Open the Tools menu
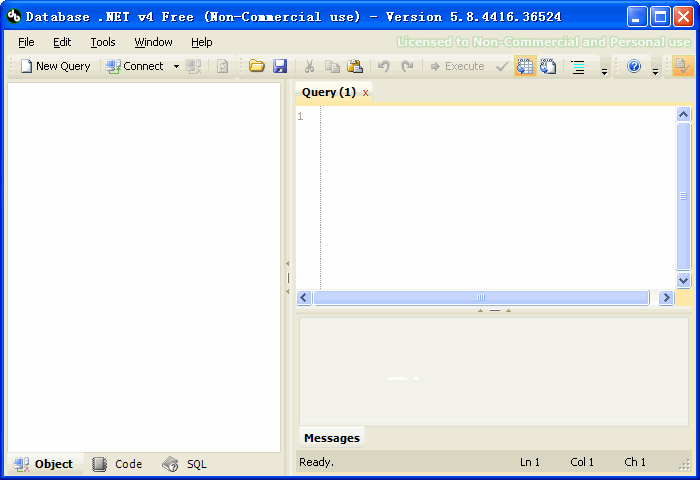700x480 pixels. [x=103, y=42]
